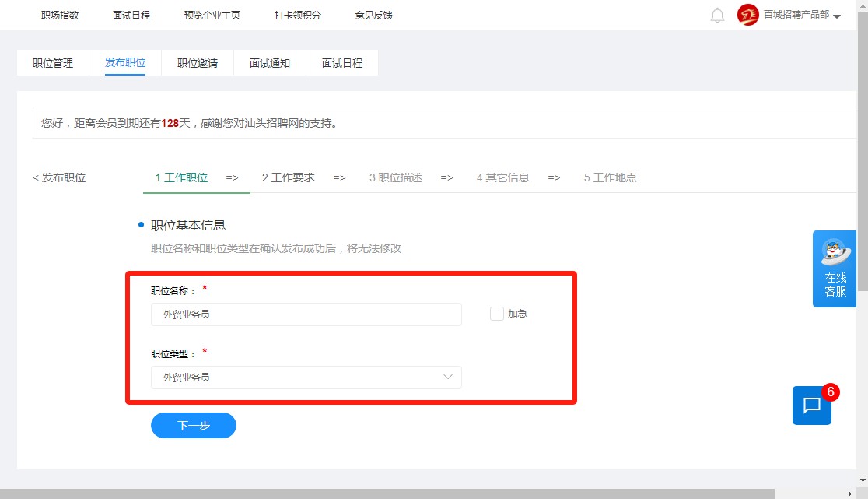Open the 职位邀请 tab
This screenshot has width=868, height=499.
click(x=198, y=63)
